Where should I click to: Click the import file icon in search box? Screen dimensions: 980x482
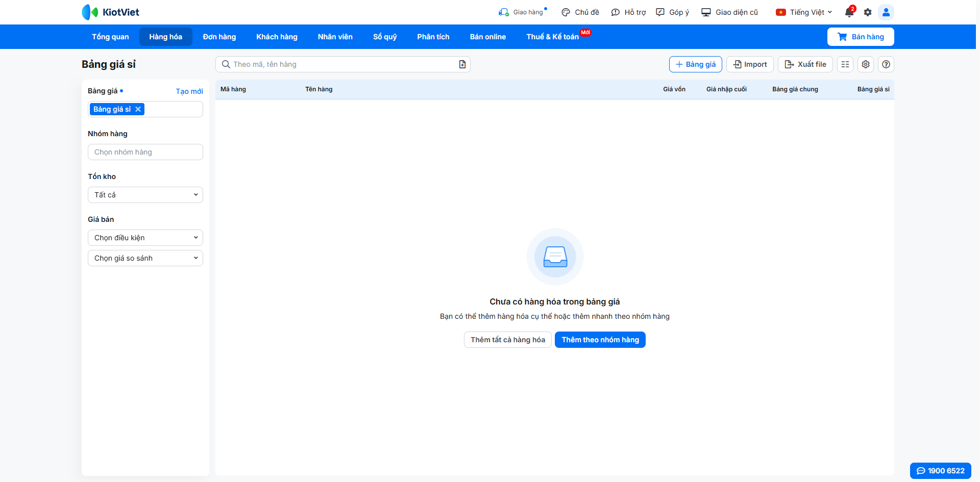pos(462,64)
